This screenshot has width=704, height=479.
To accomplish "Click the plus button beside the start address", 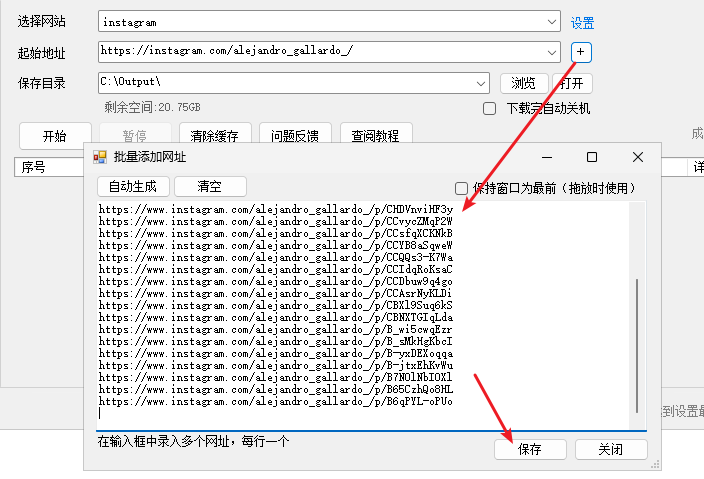I will point(581,52).
